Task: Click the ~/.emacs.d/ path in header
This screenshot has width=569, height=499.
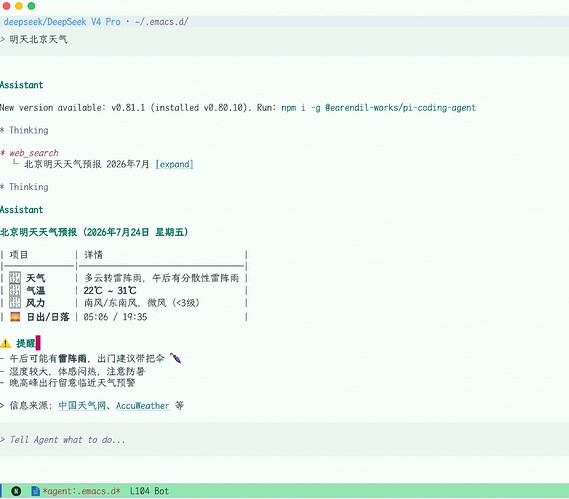Action: coord(161,22)
